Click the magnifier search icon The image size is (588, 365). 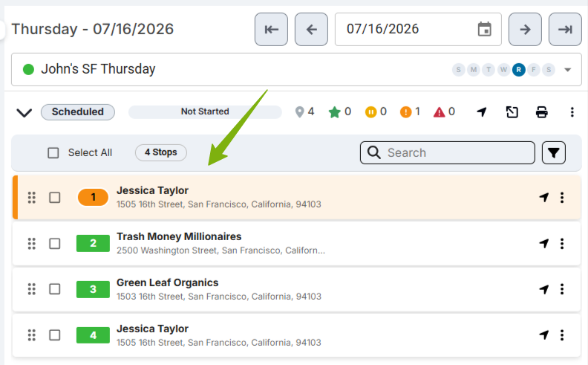(374, 152)
